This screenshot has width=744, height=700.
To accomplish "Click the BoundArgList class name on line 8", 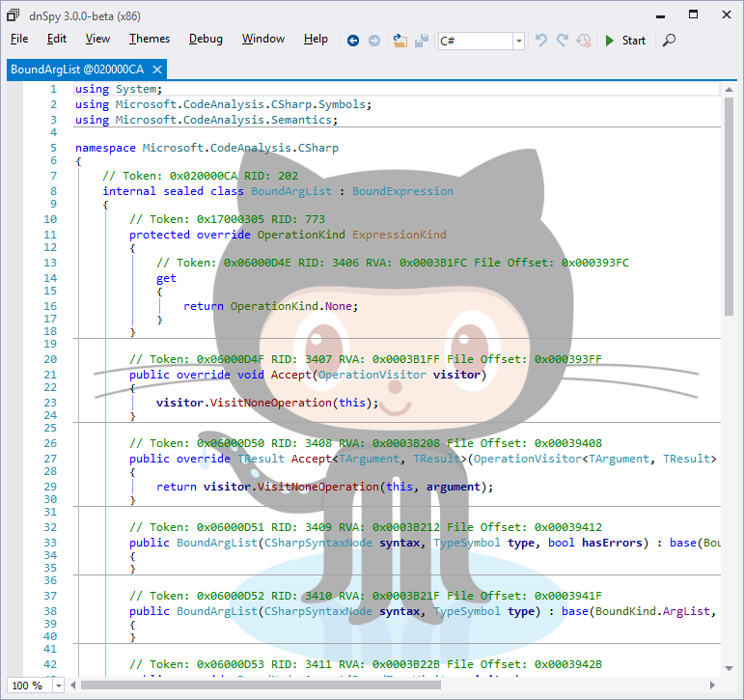I will click(291, 191).
